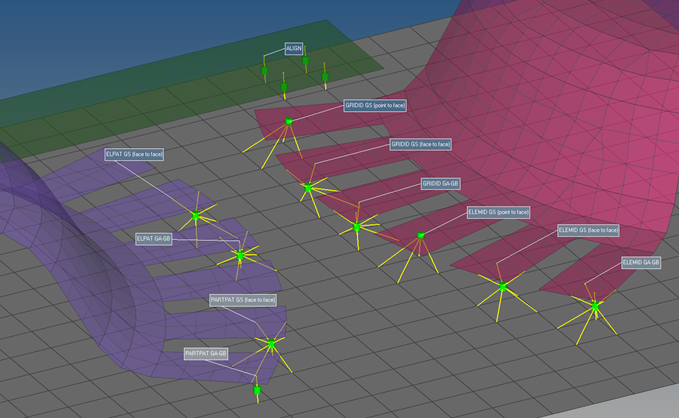This screenshot has height=418, width=679.
Task: Pick the green connector node under GRIDID GS (point to face)
Action: (x=289, y=121)
